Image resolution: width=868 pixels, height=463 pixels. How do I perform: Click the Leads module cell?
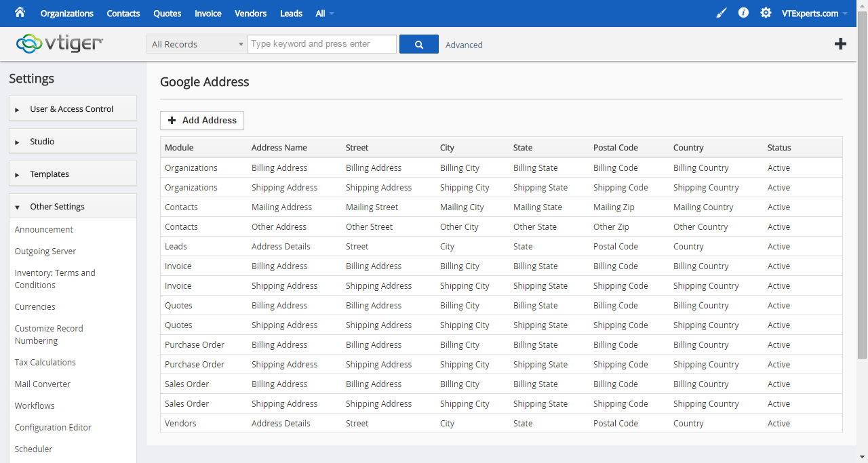(x=176, y=246)
